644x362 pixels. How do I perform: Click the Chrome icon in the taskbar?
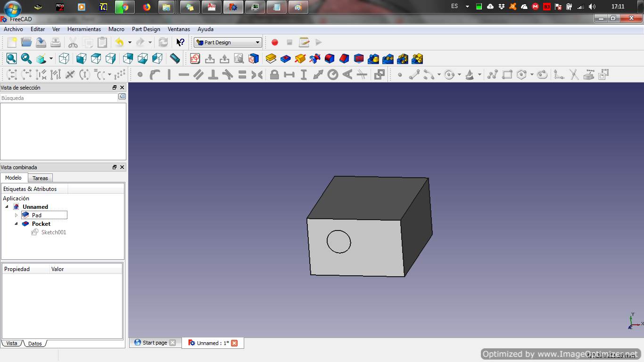tap(125, 7)
